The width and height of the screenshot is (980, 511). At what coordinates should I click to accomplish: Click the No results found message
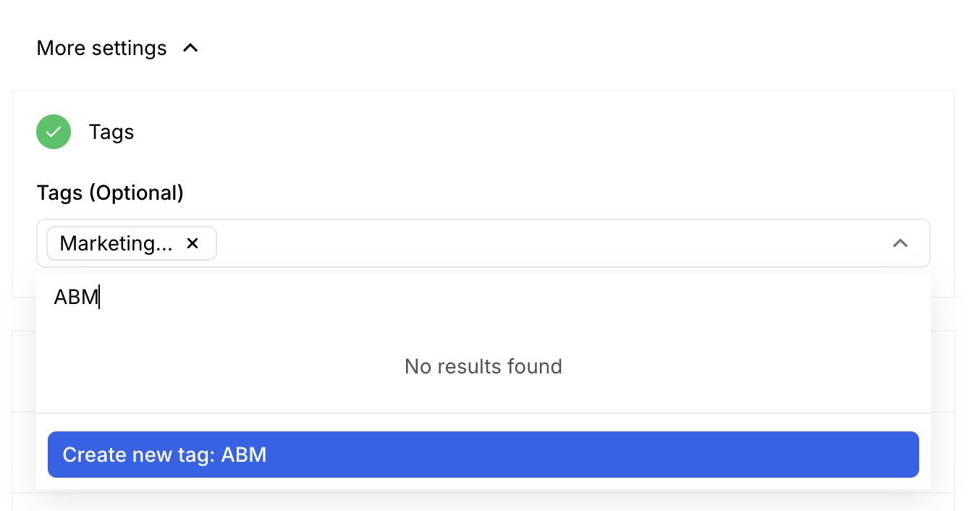[x=483, y=366]
